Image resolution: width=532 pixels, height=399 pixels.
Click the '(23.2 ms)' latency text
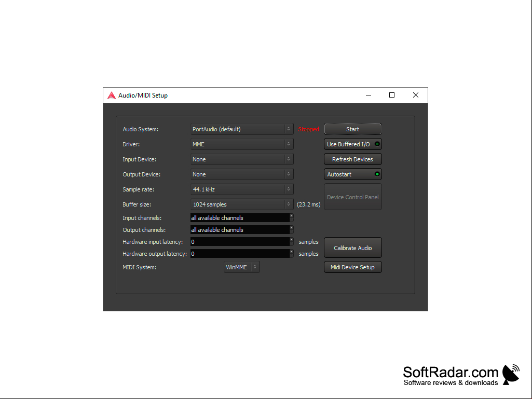pos(308,204)
